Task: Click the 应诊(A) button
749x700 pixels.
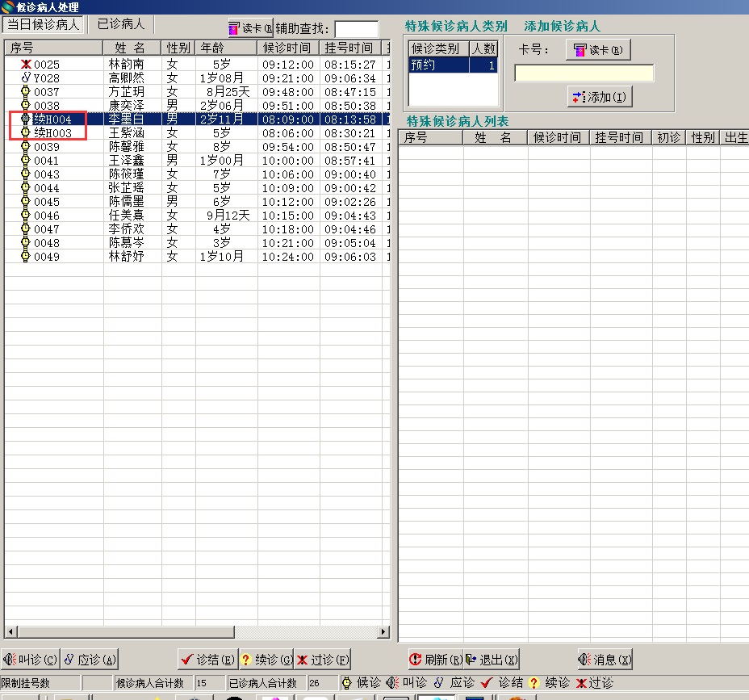Action: click(90, 660)
